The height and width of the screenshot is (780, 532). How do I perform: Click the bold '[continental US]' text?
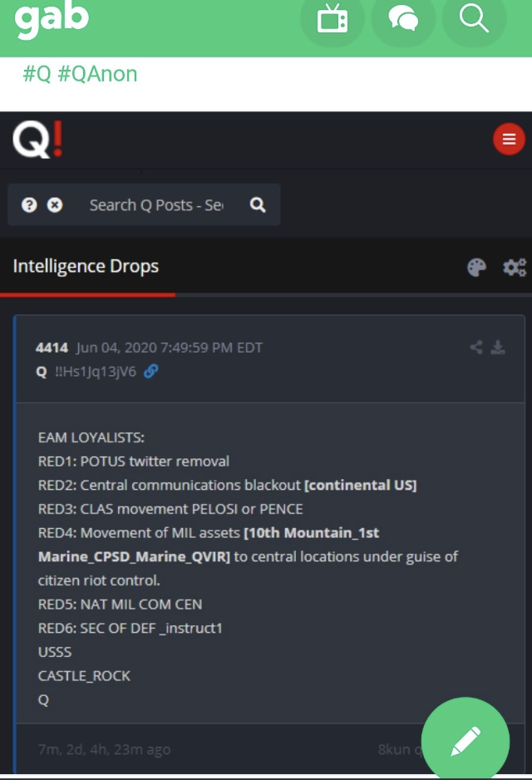point(361,486)
